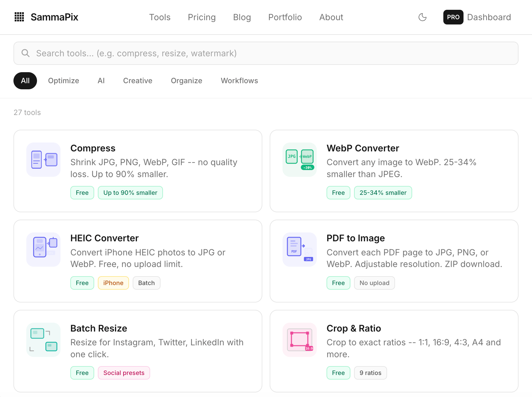Open the PDF to Image icon
The image size is (532, 397).
[300, 250]
